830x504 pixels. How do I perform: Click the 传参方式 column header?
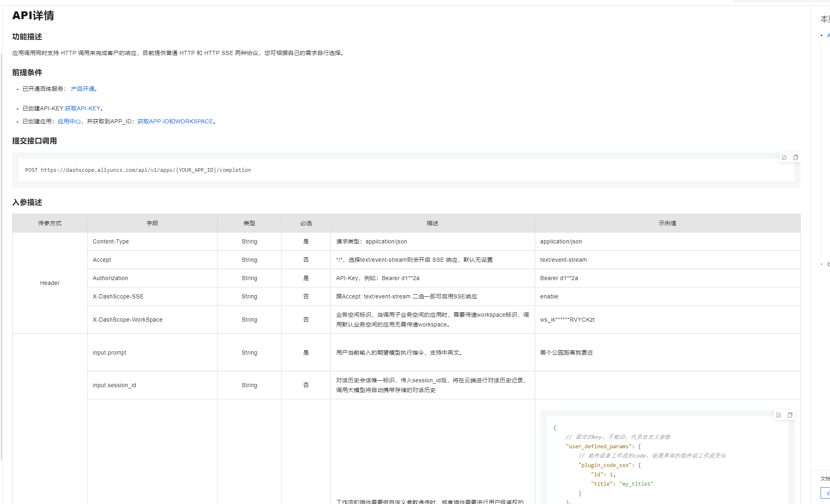click(50, 223)
